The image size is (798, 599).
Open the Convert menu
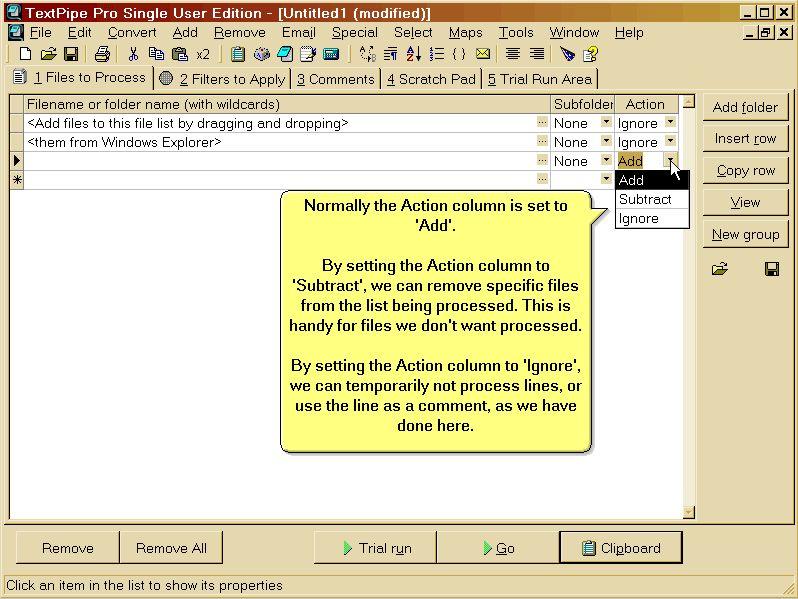[132, 33]
